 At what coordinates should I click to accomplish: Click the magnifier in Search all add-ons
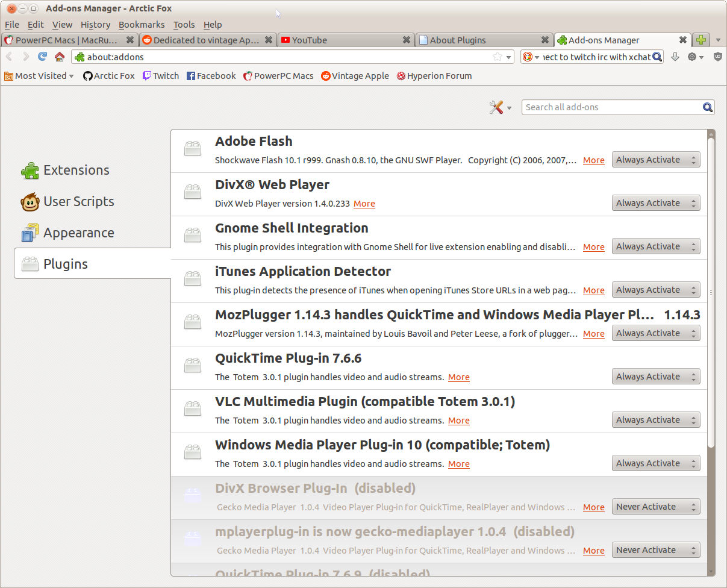pyautogui.click(x=708, y=107)
